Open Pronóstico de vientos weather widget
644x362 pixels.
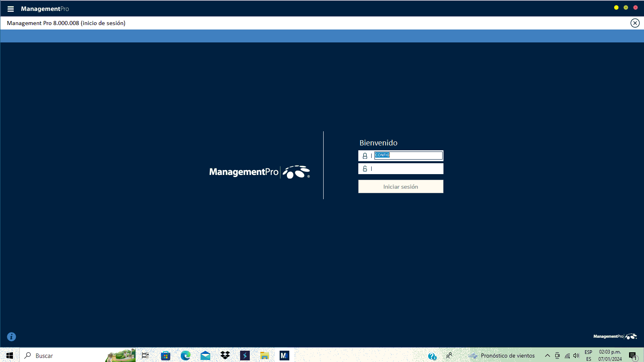pos(502,356)
